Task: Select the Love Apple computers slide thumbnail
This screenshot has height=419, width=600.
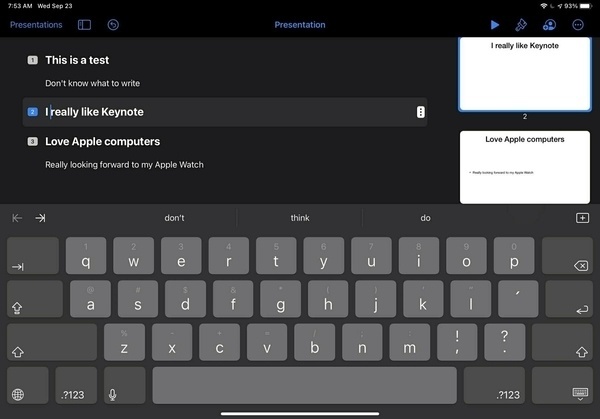Action: (526, 166)
